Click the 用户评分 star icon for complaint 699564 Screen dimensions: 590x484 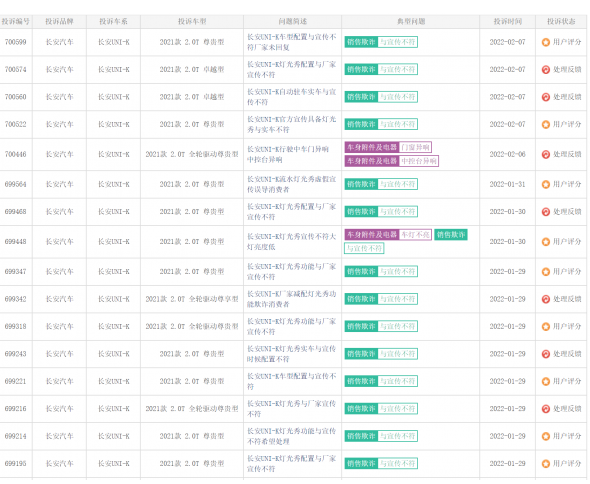coord(546,184)
